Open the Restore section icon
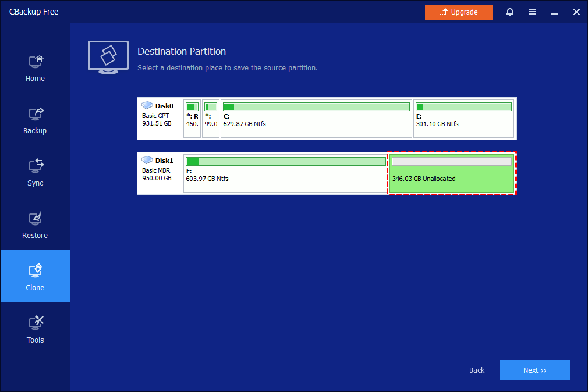 (35, 219)
